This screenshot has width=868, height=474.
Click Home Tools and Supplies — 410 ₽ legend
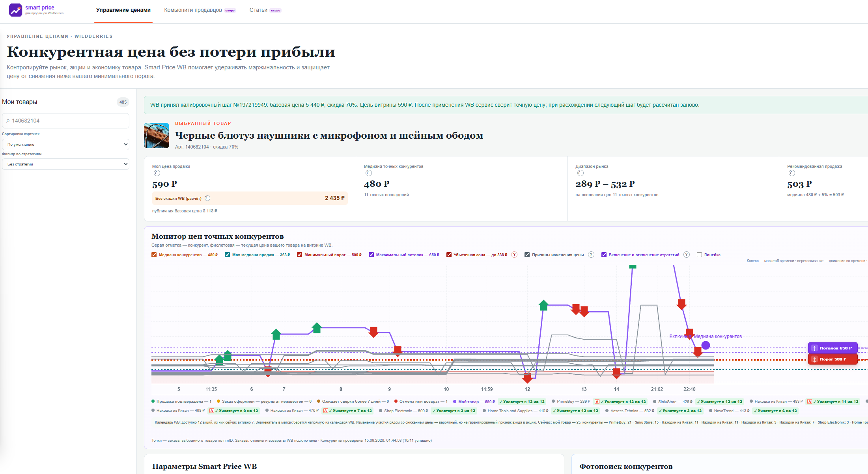515,411
